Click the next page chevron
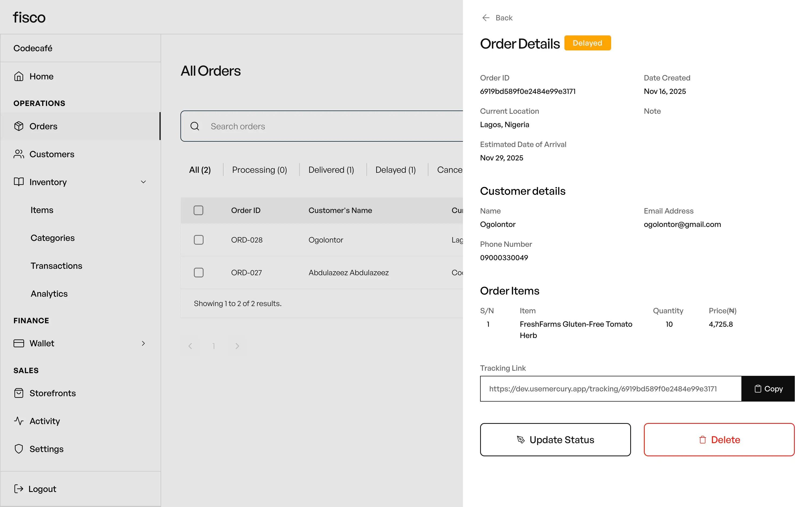Screen dimensions: 812x507 pos(237,346)
